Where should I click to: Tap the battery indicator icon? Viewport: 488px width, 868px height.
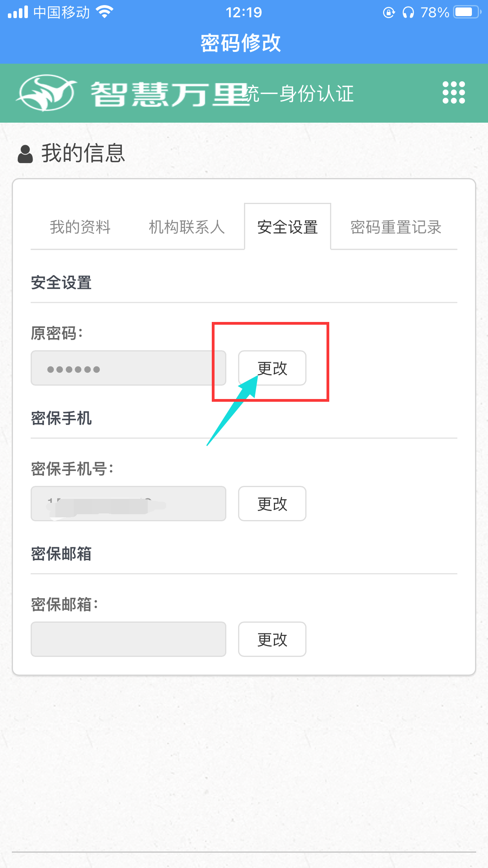point(467,12)
